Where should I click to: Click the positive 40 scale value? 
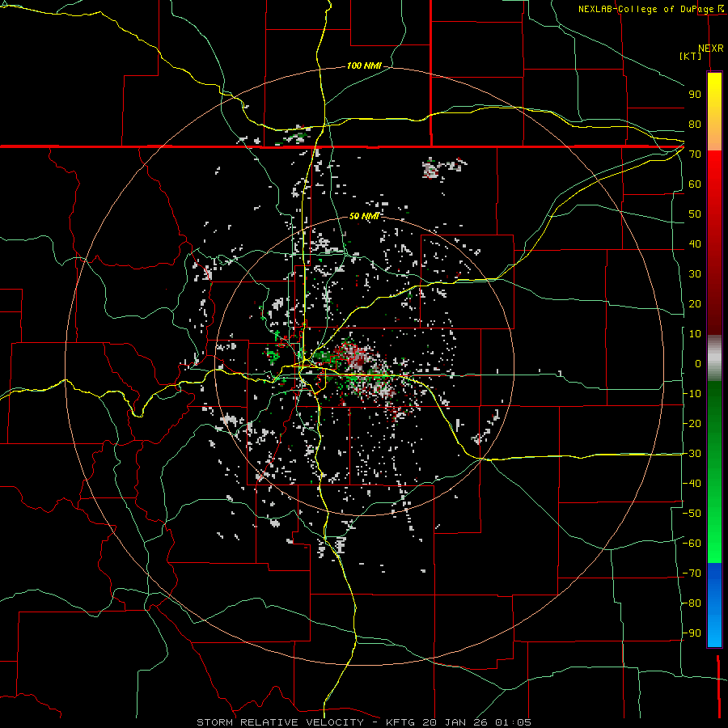[695, 243]
